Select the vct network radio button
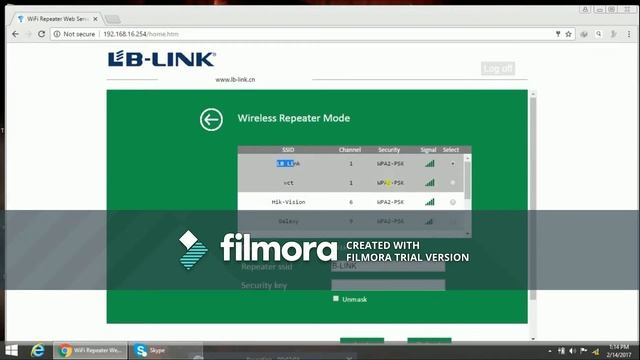This screenshot has height=360, width=640. 453,183
